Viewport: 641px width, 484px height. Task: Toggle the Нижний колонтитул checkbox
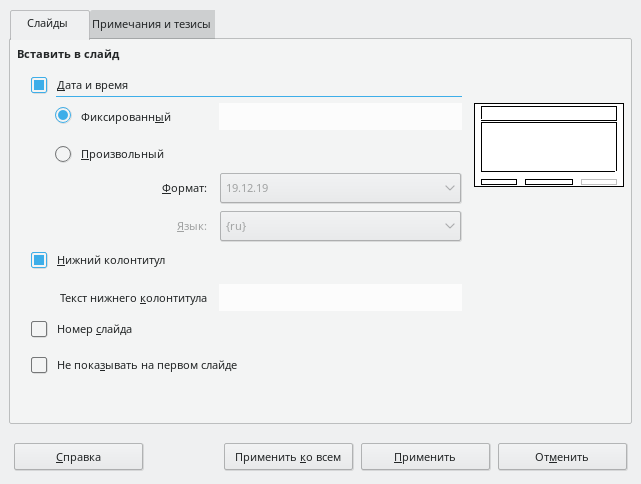coord(39,260)
